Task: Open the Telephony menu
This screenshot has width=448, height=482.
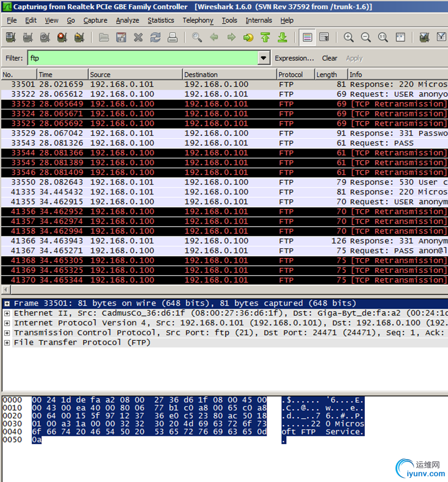Action: pos(198,20)
